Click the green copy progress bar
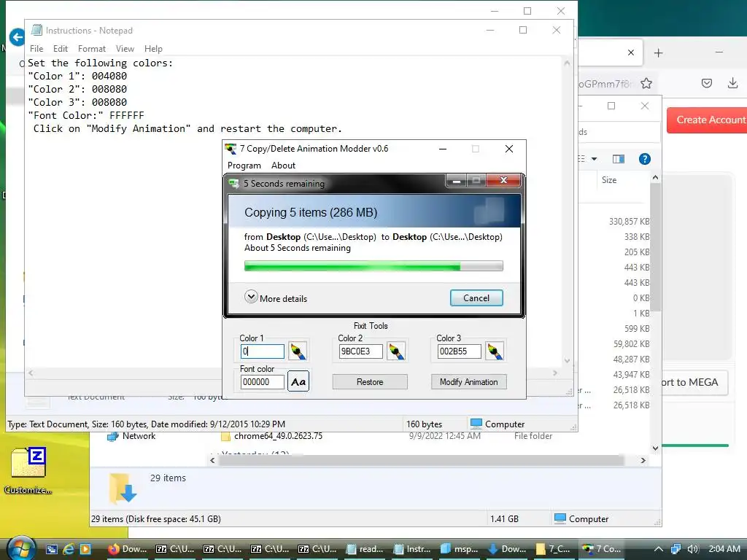Viewport: 747px width, 560px height. [373, 266]
